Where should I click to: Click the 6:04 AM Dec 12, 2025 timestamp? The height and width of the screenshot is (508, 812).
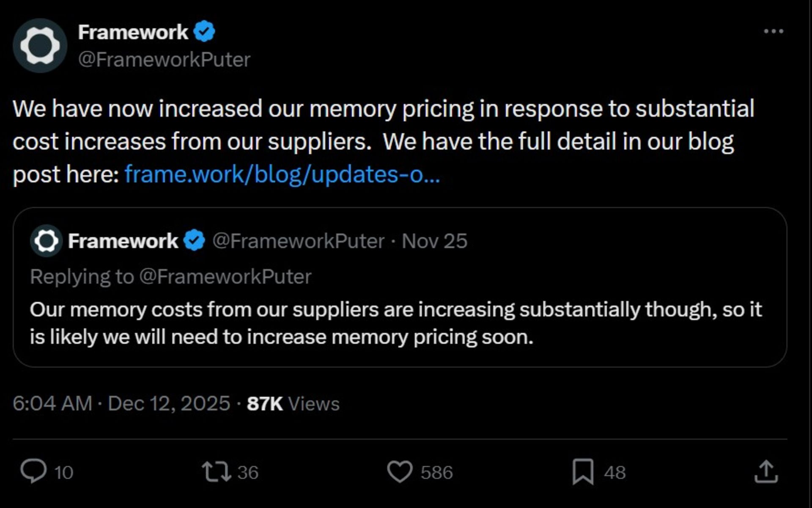click(121, 403)
